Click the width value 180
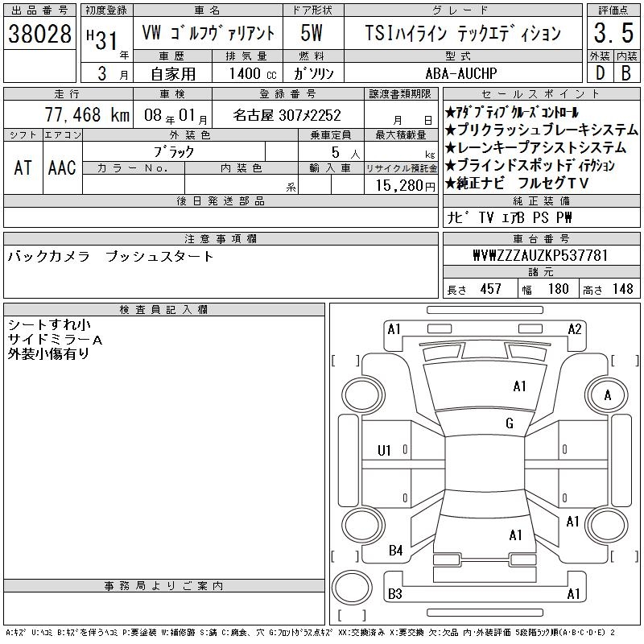644x644 pixels. 558,289
